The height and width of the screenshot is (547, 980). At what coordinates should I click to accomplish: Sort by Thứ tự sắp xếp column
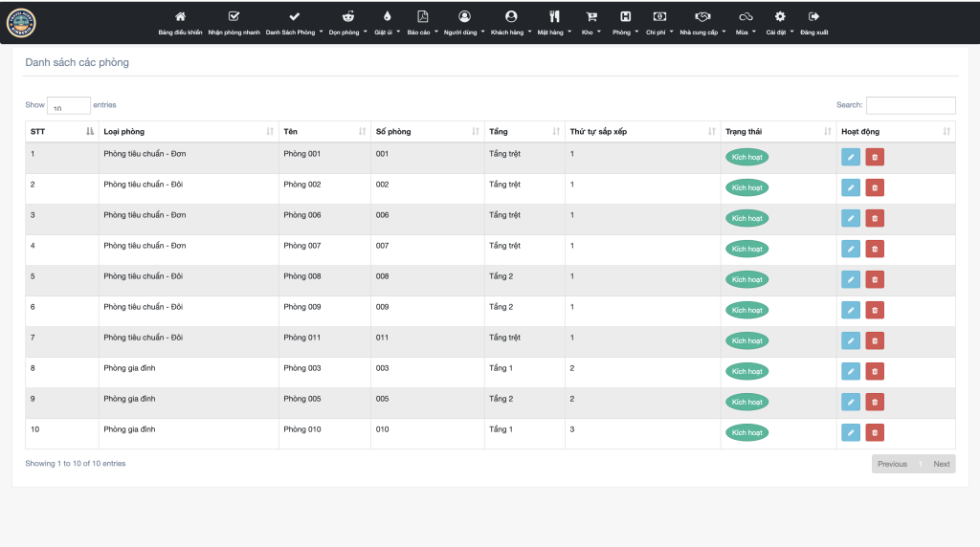[x=642, y=132]
